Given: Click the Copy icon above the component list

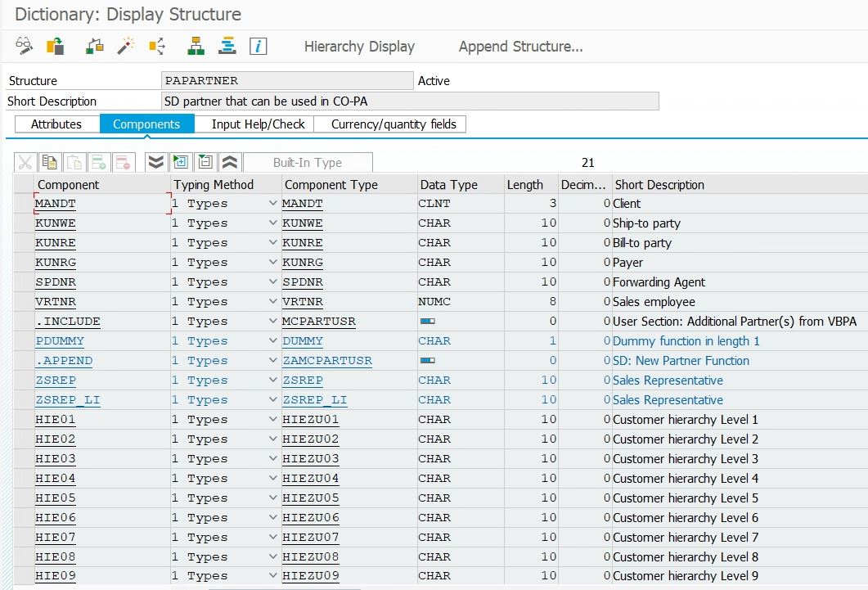Looking at the screenshot, I should (50, 161).
